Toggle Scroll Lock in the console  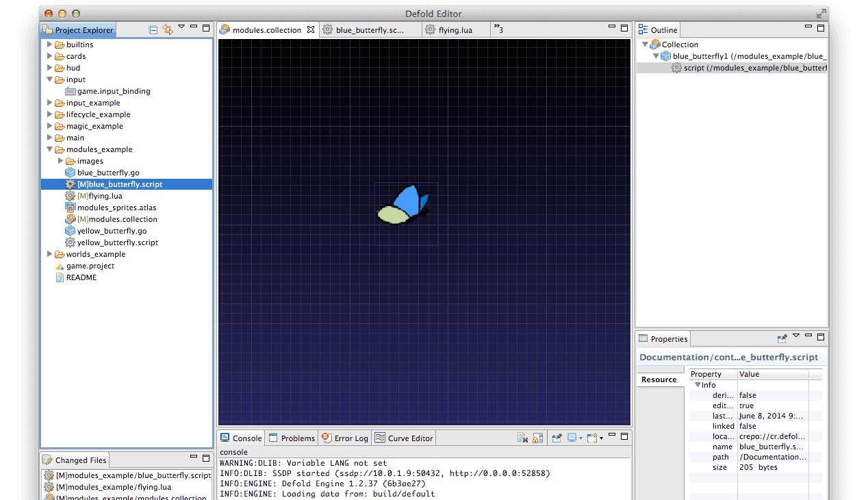tap(537, 438)
